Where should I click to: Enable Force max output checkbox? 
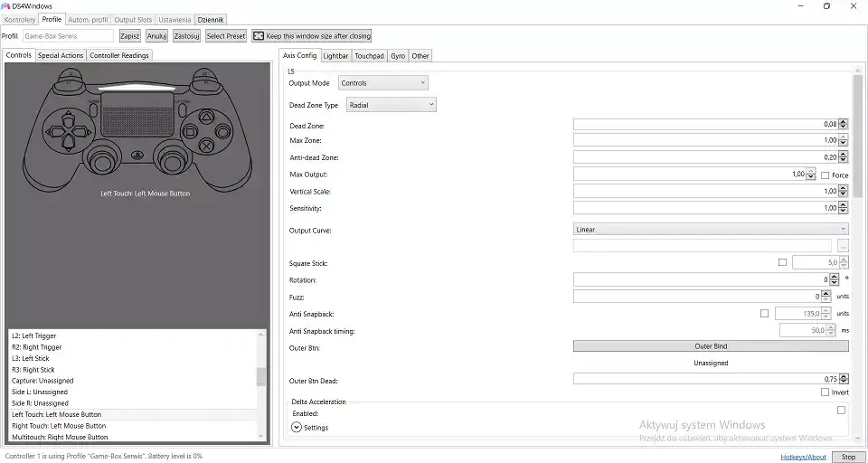(x=825, y=175)
